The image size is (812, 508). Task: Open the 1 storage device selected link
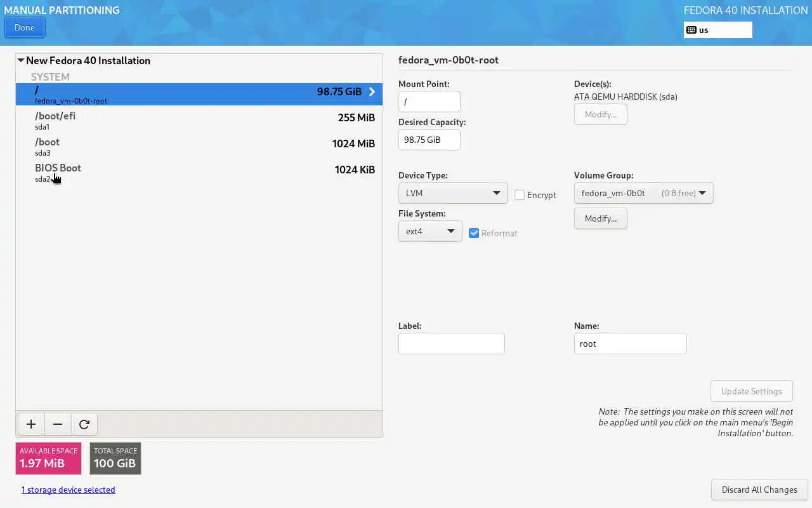pos(69,490)
